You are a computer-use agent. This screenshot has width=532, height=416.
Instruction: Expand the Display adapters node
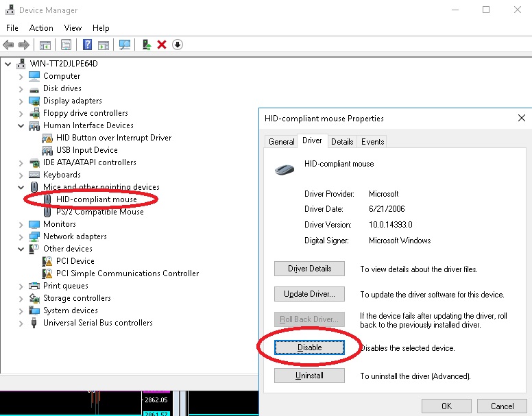point(21,101)
